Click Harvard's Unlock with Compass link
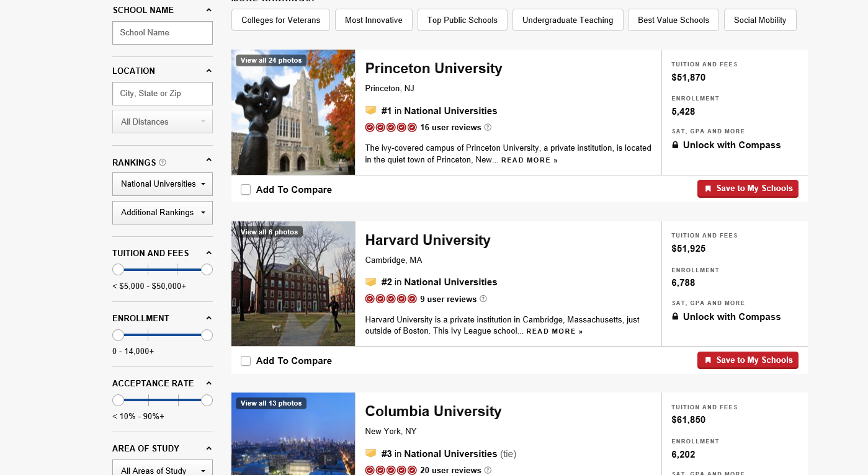This screenshot has width=868, height=475. coord(732,317)
